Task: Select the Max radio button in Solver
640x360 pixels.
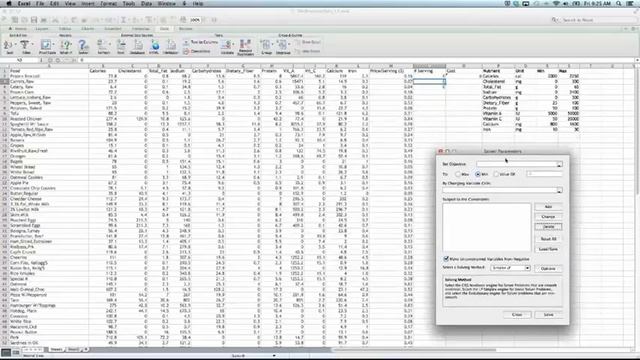Action: coord(458,174)
